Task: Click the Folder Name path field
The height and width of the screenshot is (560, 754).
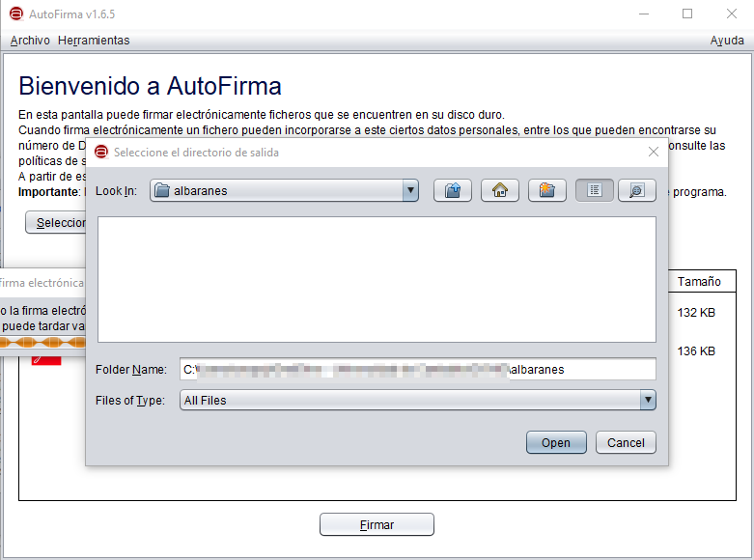Action: (x=417, y=369)
